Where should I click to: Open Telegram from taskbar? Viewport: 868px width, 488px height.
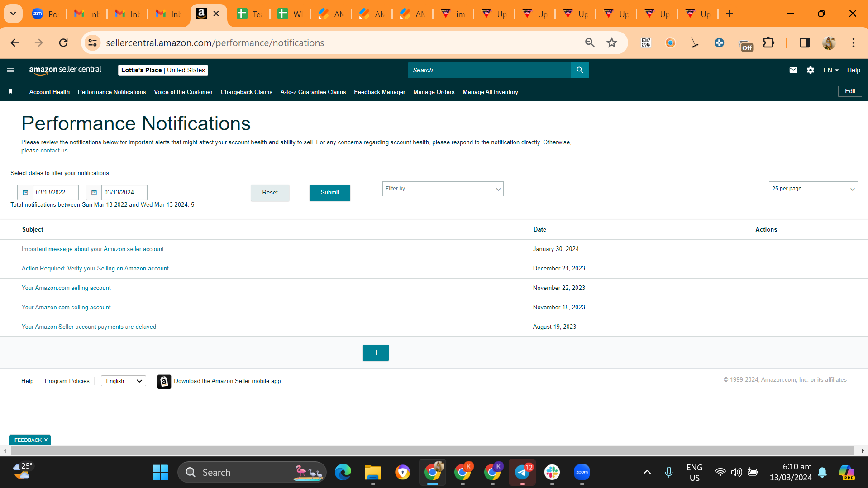(x=522, y=473)
